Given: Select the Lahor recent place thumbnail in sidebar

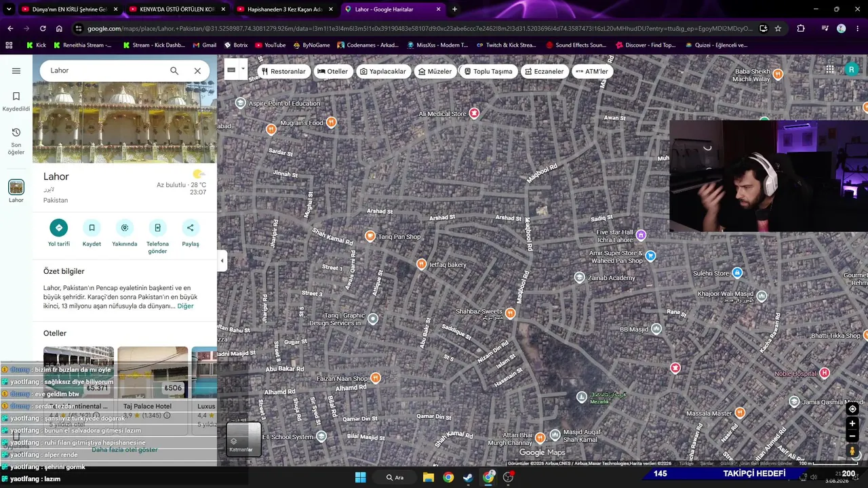Looking at the screenshot, I should [x=16, y=187].
